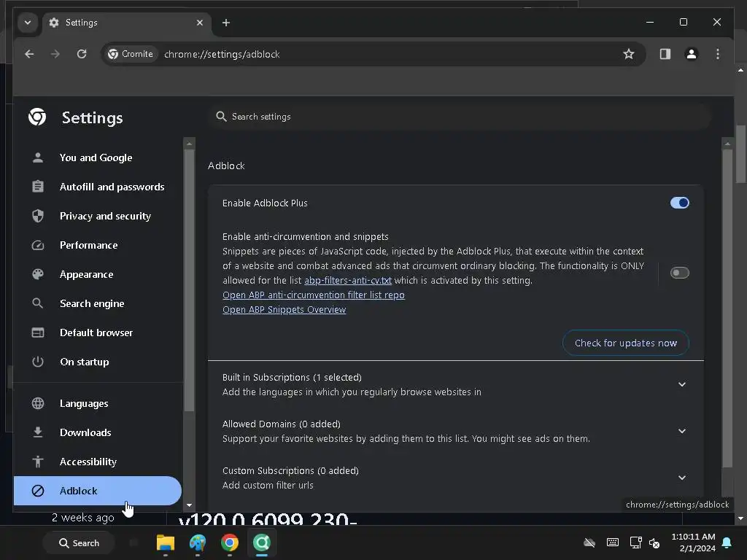
Task: Click the address bar URL
Action: [x=222, y=54]
